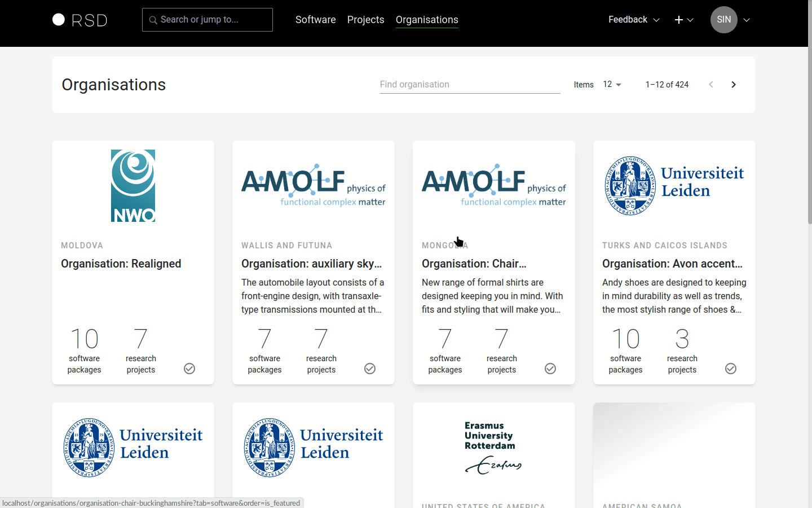Open the plus add-new dropdown
812x508 pixels.
click(x=683, y=20)
